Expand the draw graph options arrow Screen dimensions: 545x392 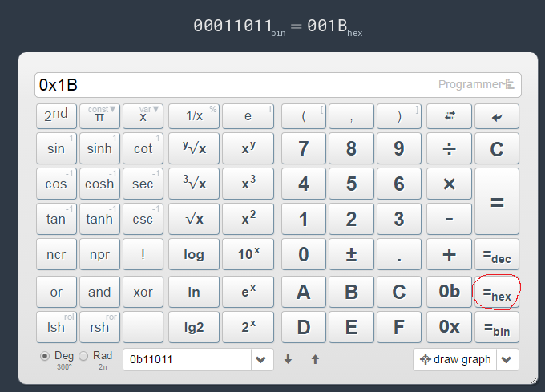click(507, 360)
